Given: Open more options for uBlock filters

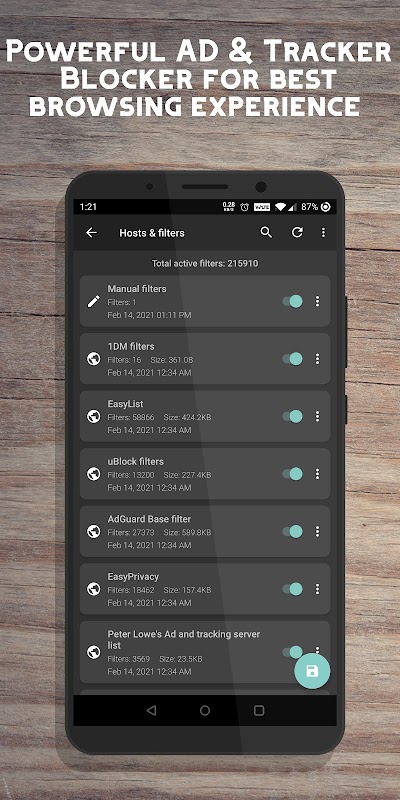Looking at the screenshot, I should (317, 474).
